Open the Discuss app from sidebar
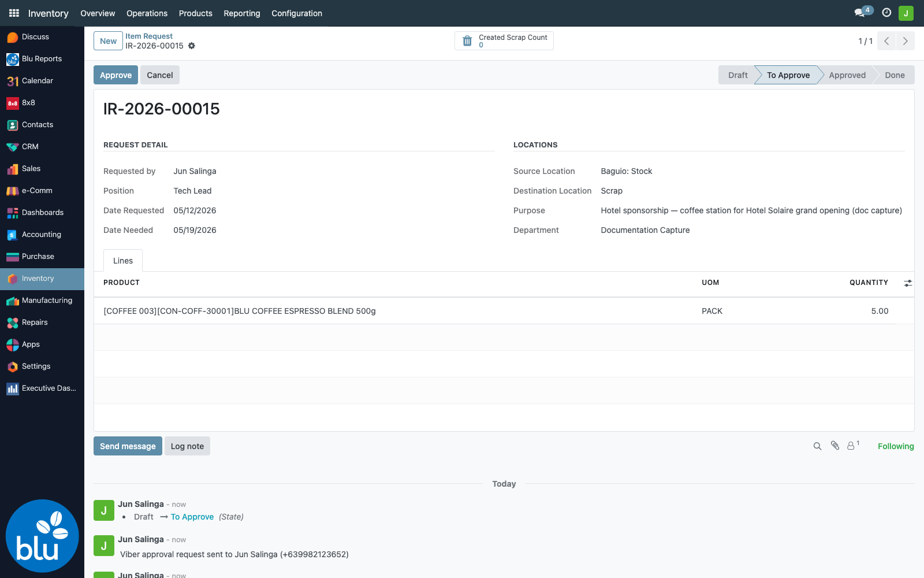This screenshot has height=578, width=924. click(x=42, y=37)
